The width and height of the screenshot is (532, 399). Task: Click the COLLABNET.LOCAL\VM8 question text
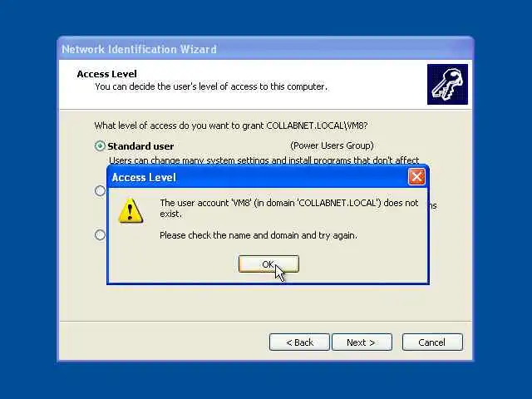click(x=231, y=126)
